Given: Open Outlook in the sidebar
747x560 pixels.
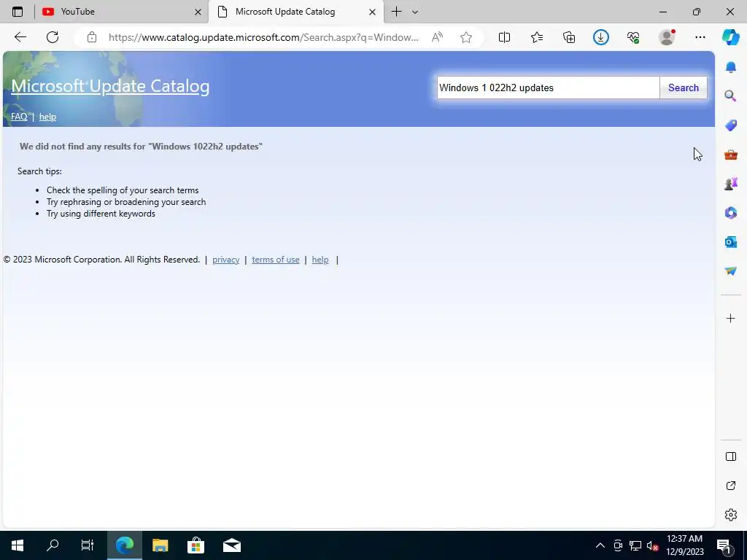Looking at the screenshot, I should [x=730, y=242].
